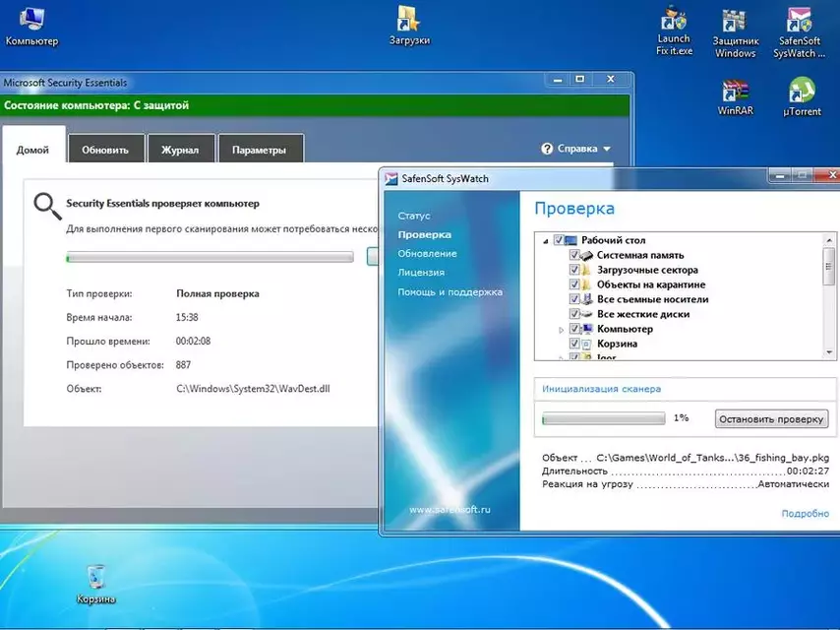Click scroll-up arrow in scan tree list
Image resolution: width=840 pixels, height=630 pixels.
point(829,240)
